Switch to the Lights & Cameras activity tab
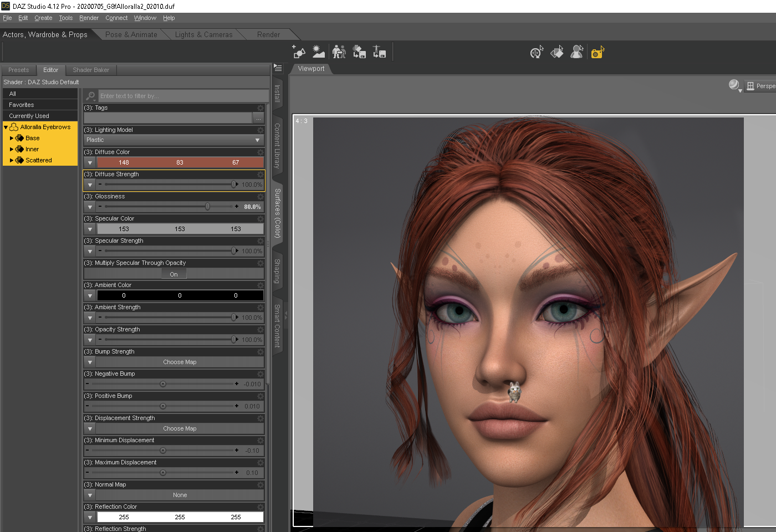Viewport: 776px width, 532px height. pyautogui.click(x=203, y=34)
